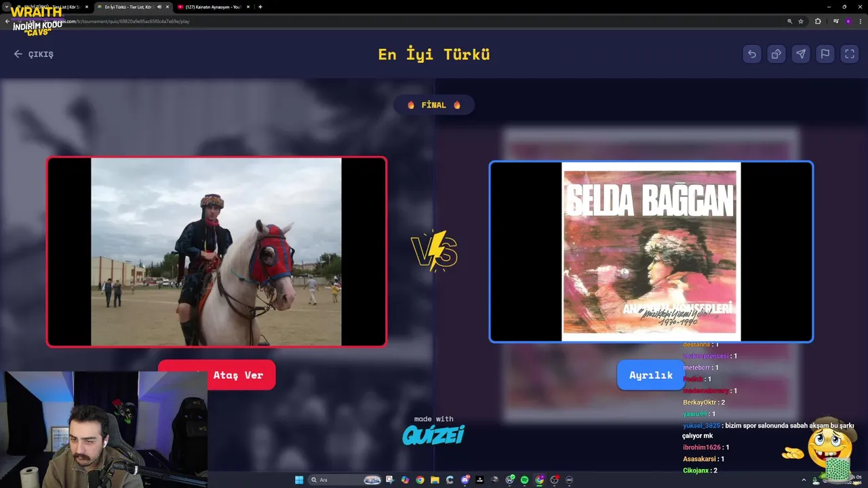Open a new browser tab
This screenshot has height=488, width=868.
[260, 7]
